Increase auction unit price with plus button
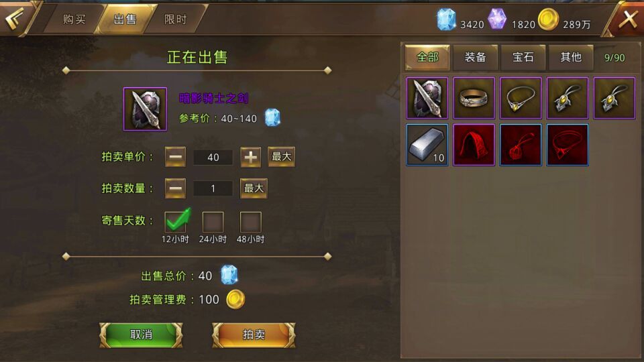The width and height of the screenshot is (644, 362). (x=250, y=157)
